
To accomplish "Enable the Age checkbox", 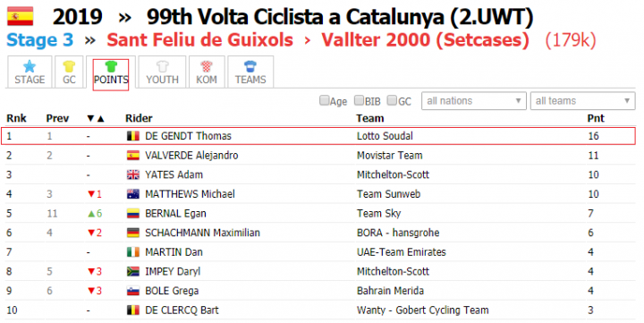I will pos(325,100).
